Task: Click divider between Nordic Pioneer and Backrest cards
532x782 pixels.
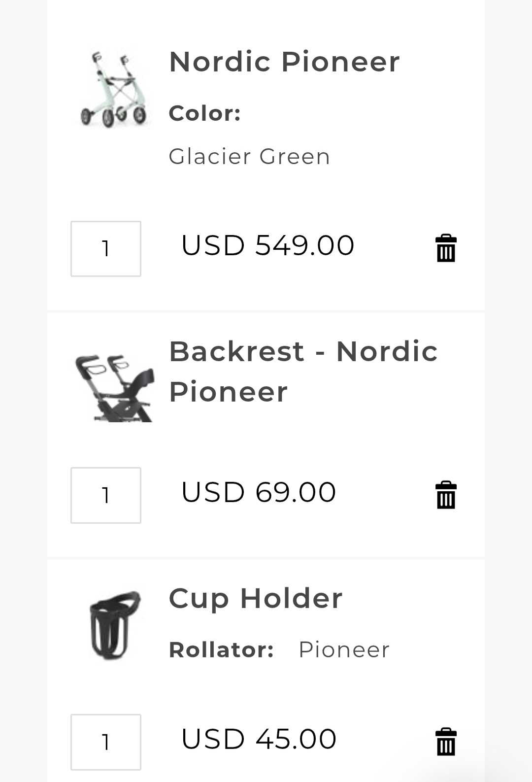Action: (266, 311)
